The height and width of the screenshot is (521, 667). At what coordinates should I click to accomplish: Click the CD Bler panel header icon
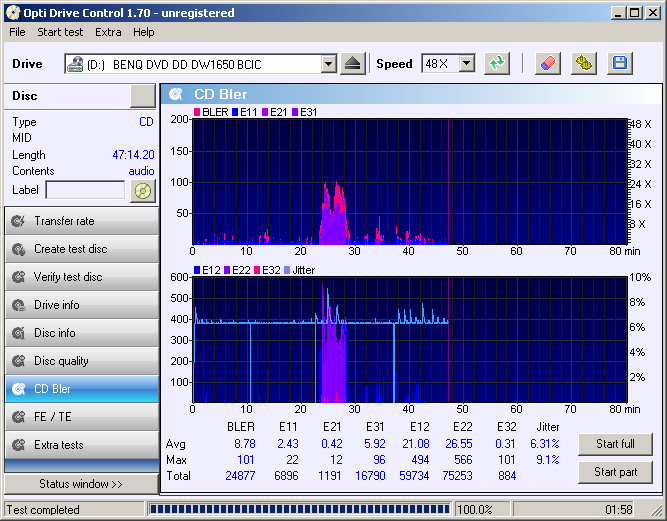[175, 94]
